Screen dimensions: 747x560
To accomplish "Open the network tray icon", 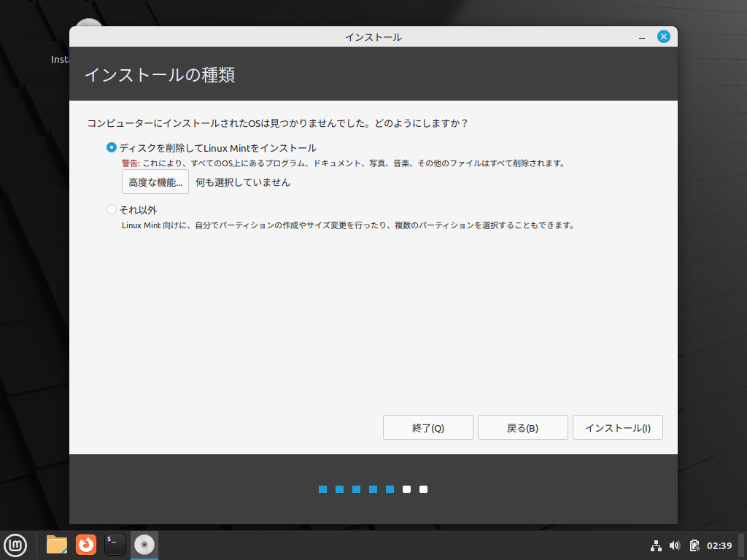I will pos(656,545).
